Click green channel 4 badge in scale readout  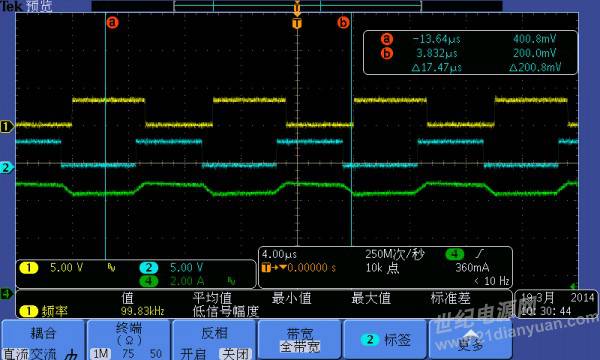(149, 281)
